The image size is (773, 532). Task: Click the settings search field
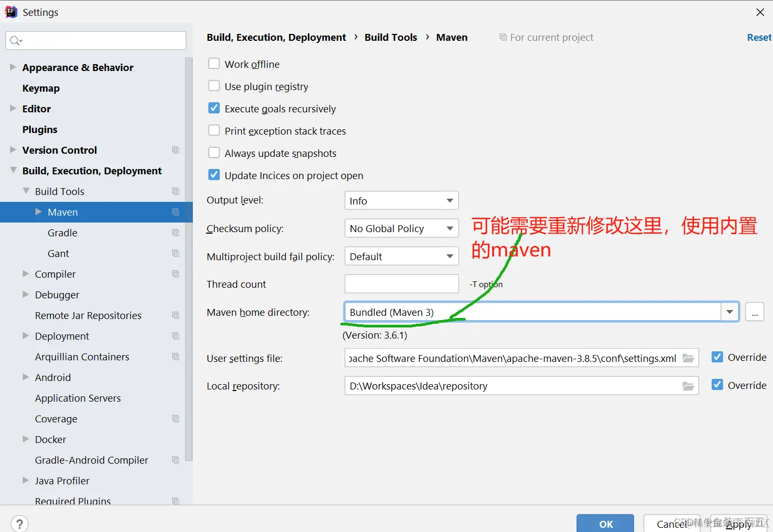coord(96,41)
